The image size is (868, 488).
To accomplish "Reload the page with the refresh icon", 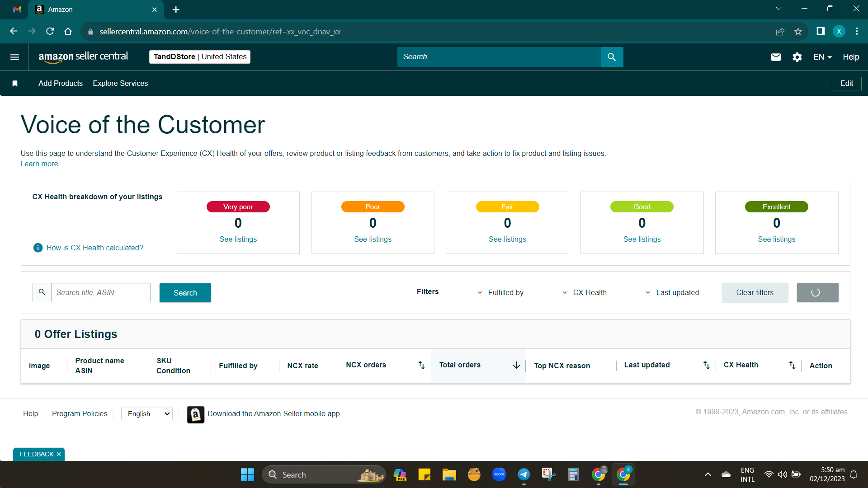I will [50, 31].
